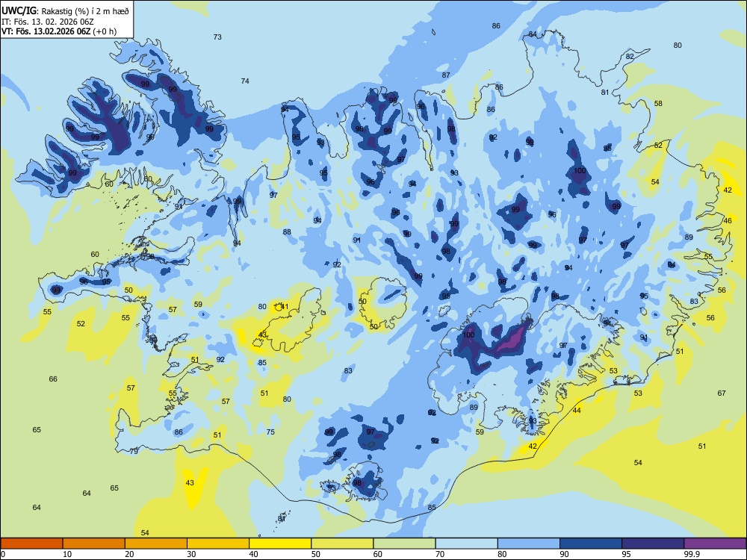Click the humidity value '41' in the yellow area
The height and width of the screenshot is (560, 747).
point(285,306)
